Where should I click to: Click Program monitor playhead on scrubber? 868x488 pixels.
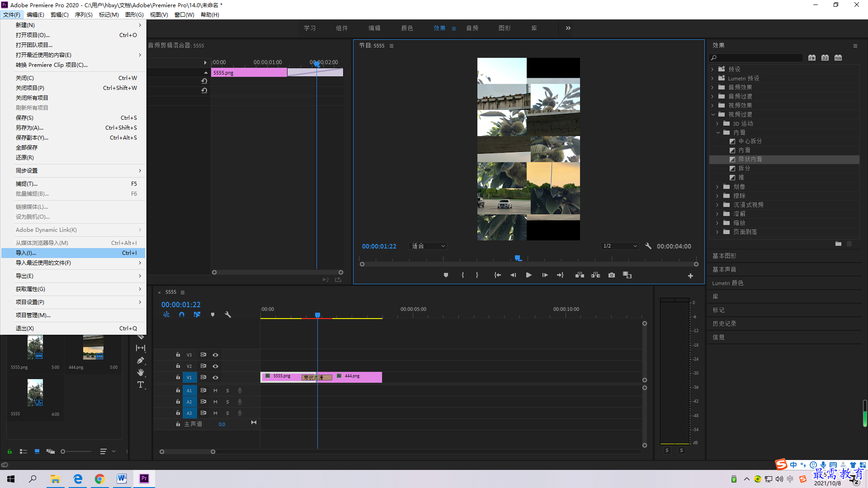[518, 258]
